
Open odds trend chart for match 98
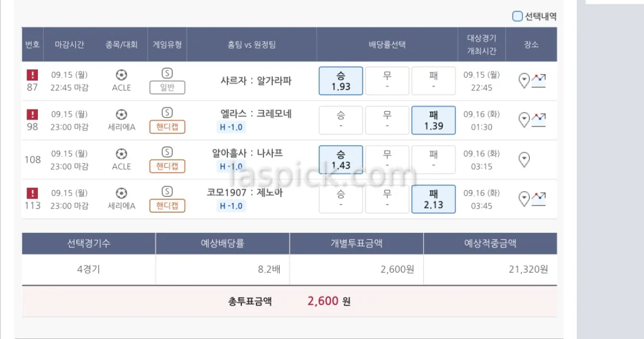[538, 120]
